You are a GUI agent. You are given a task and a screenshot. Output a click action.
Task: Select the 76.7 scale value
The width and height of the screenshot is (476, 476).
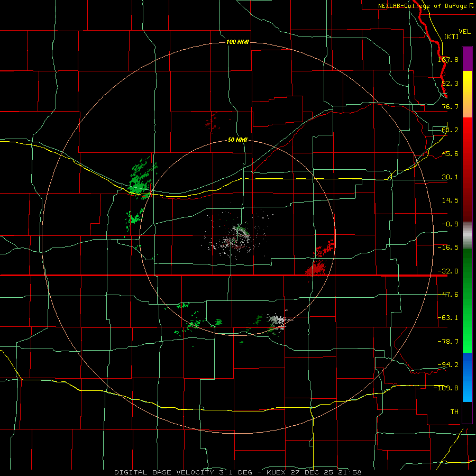(x=450, y=106)
